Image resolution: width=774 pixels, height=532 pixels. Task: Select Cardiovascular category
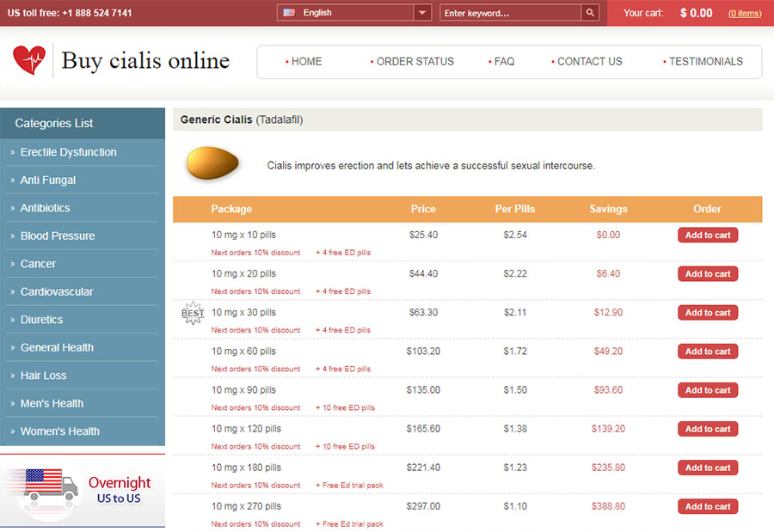click(x=57, y=291)
